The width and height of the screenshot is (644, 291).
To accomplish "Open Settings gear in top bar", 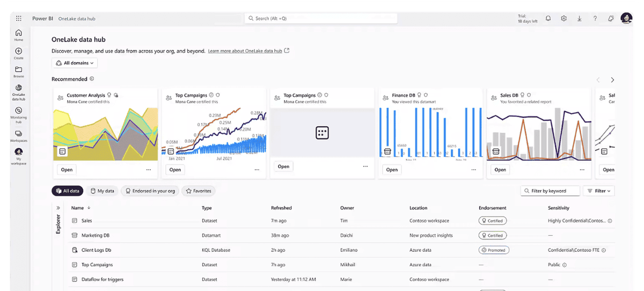I will click(x=563, y=18).
